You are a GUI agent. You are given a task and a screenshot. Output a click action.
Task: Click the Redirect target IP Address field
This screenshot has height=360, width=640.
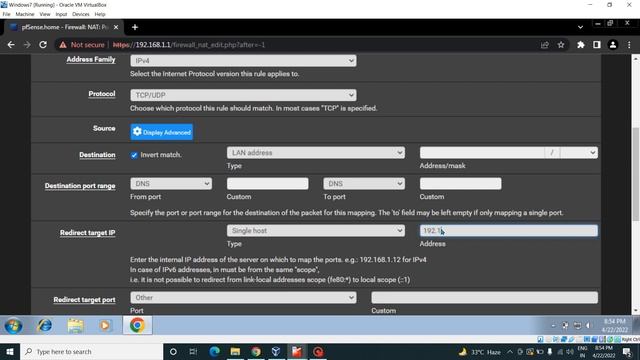(x=509, y=231)
